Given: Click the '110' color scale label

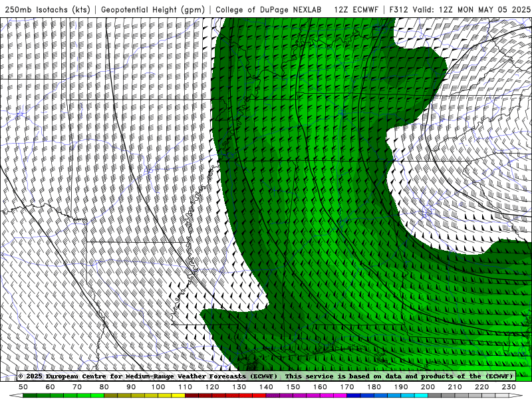Looking at the screenshot, I should click(185, 387).
